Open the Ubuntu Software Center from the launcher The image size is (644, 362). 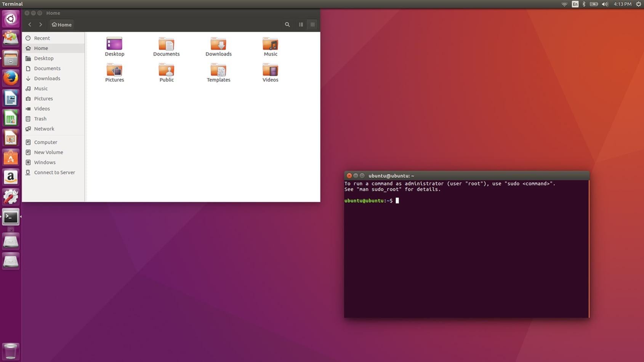(x=11, y=157)
